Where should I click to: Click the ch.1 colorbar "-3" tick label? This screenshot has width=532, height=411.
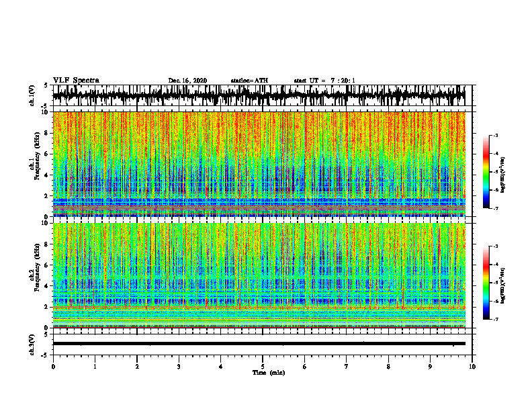pyautogui.click(x=496, y=135)
